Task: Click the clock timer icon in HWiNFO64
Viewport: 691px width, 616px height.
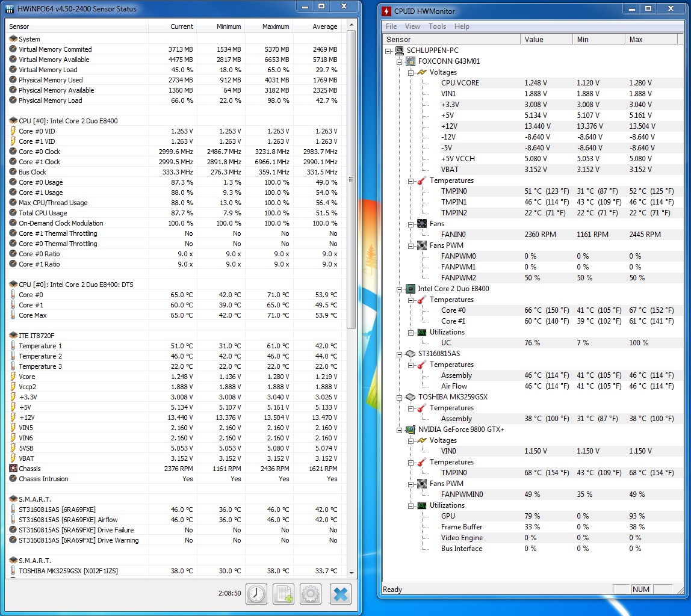Action: (256, 594)
